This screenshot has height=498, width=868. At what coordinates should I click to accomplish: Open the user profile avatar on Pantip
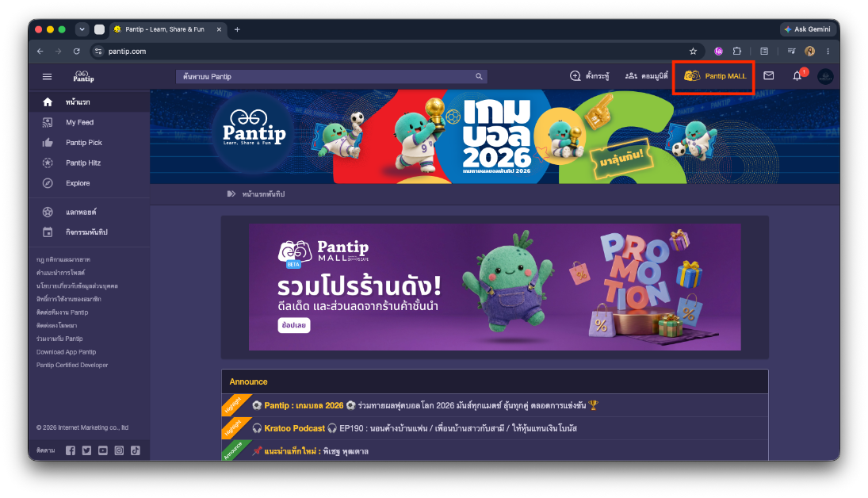[825, 76]
